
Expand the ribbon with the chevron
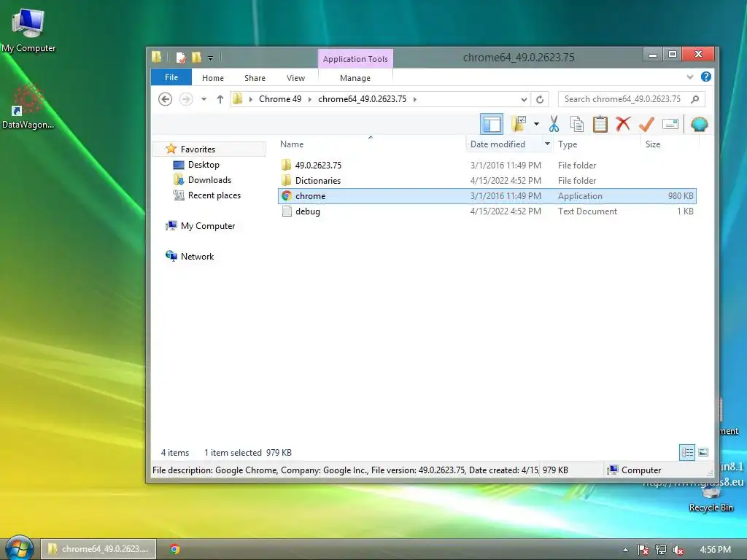tap(690, 77)
